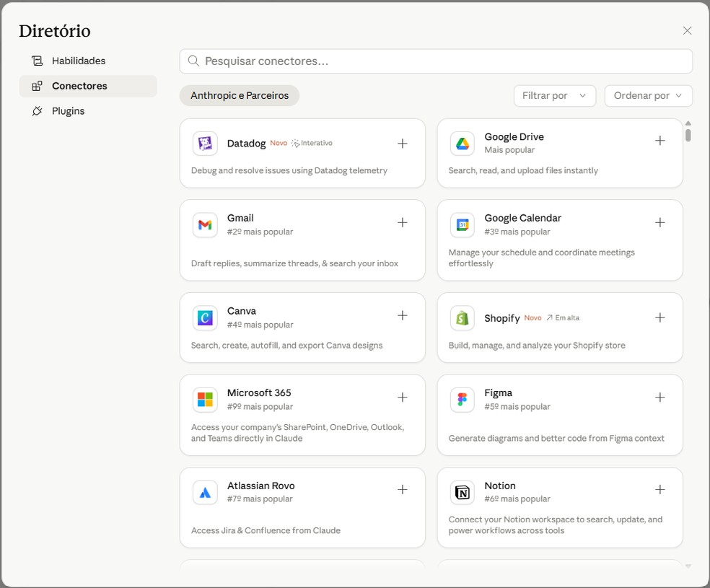The height and width of the screenshot is (588, 710).
Task: Focus the Pesquisar conectores search field
Action: [436, 61]
